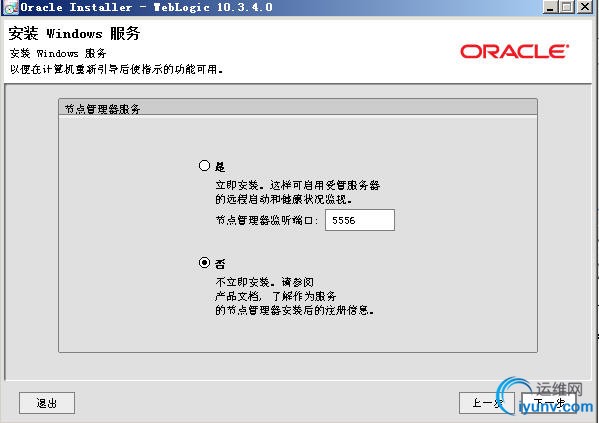The image size is (599, 423).
Task: Click the text 以便在计算机重新引导后使指示的功能可用
Action: point(117,69)
